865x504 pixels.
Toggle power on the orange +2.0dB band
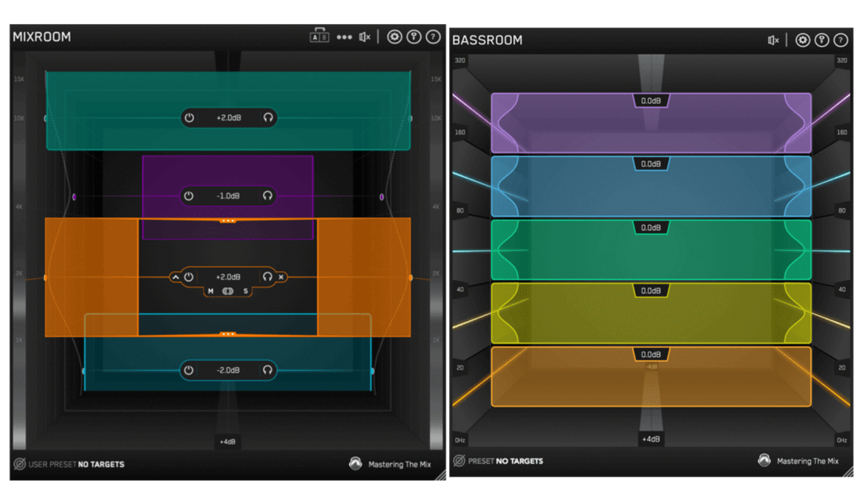coord(189,277)
